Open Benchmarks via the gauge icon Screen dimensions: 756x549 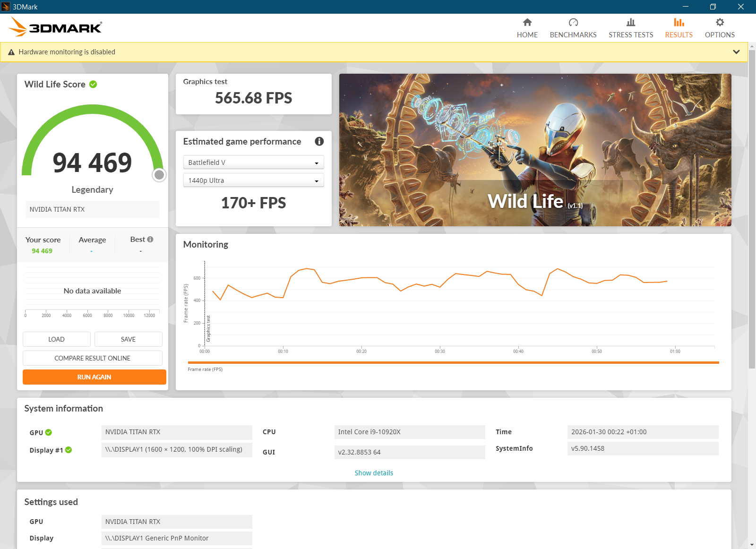(573, 22)
